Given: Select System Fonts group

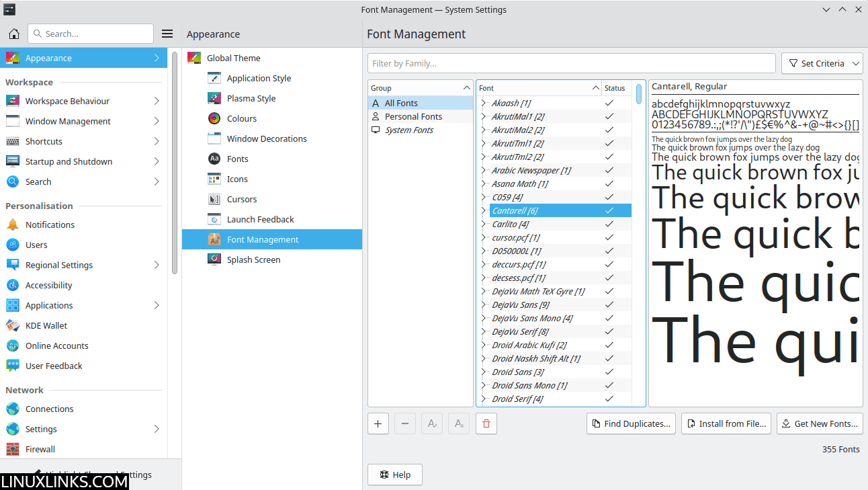Looking at the screenshot, I should pos(421,130).
